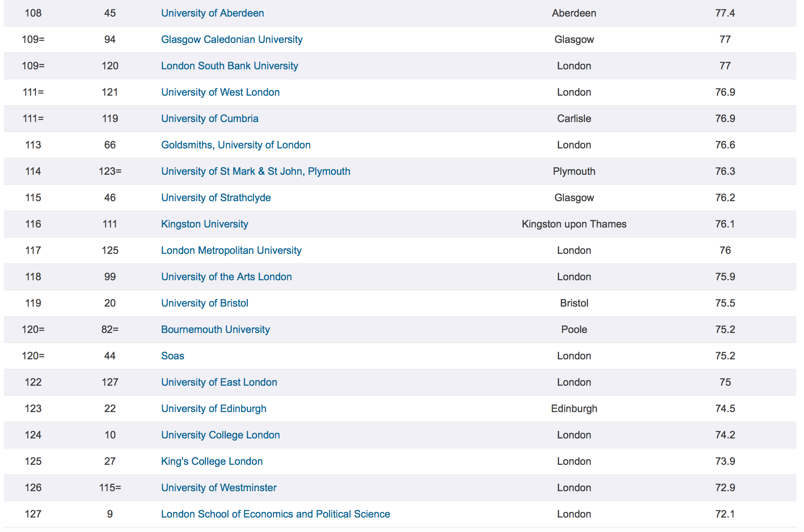Select the Soas link
Screen dimensions: 804x532
pyautogui.click(x=173, y=356)
